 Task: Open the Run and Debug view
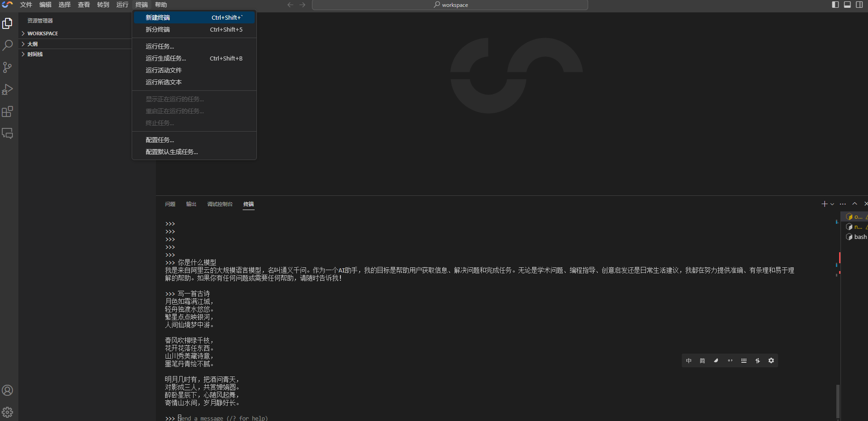click(7, 89)
